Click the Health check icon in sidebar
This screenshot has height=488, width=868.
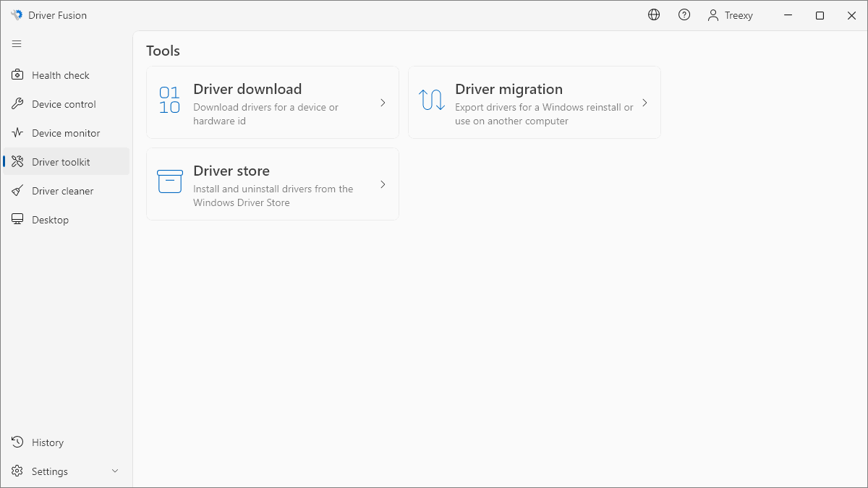pos(17,75)
